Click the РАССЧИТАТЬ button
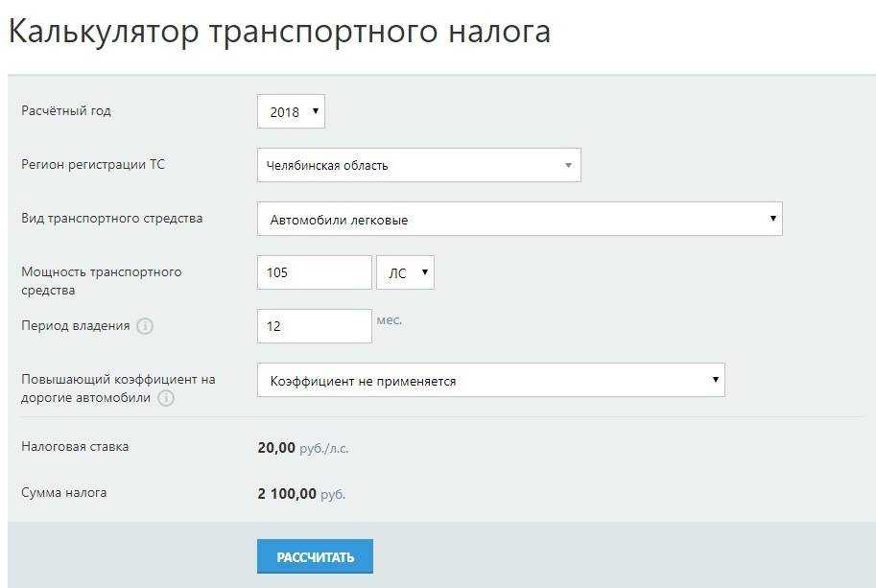876x588 pixels. point(315,556)
